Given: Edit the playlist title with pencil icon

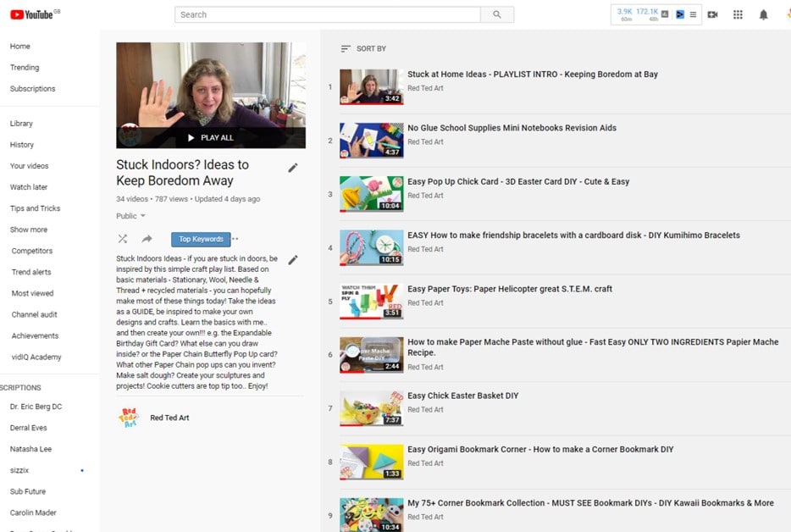Looking at the screenshot, I should click(292, 168).
